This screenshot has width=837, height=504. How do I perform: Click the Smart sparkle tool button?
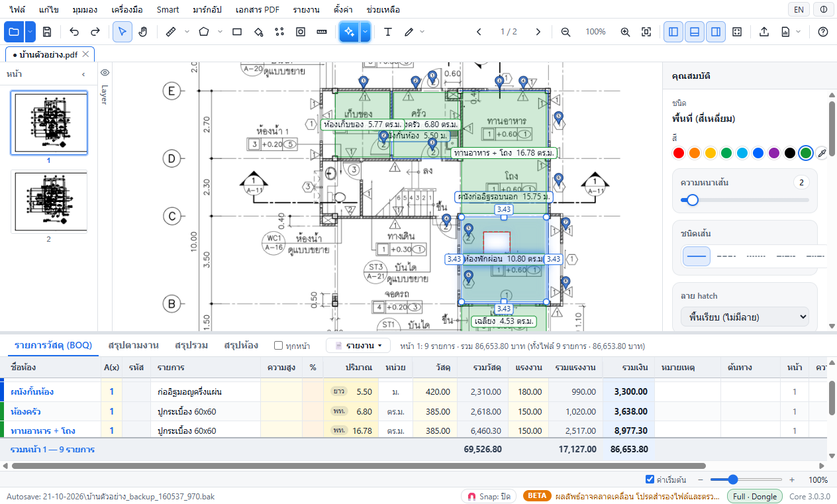(x=350, y=32)
